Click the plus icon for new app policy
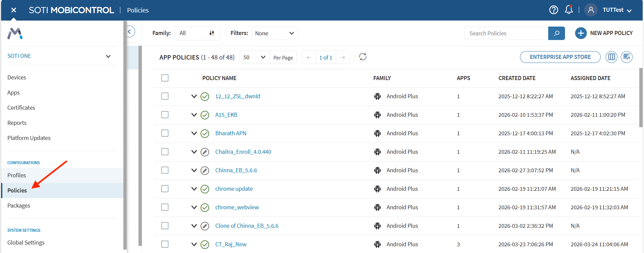644x253 pixels. coord(580,33)
